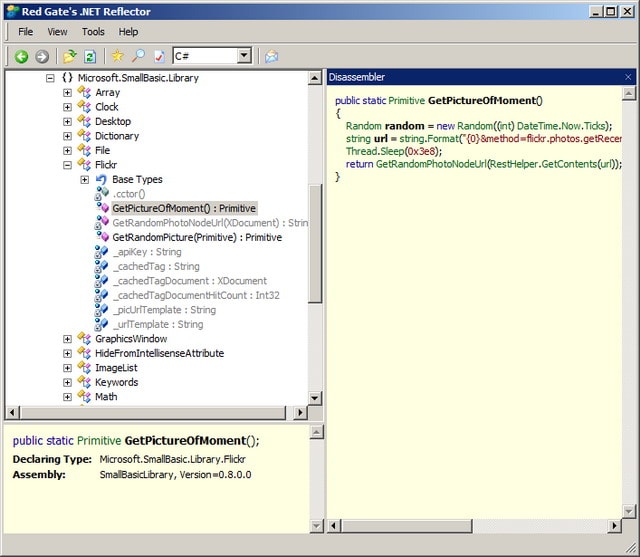
Task: Click the tree scrollbar down arrow
Action: point(315,398)
